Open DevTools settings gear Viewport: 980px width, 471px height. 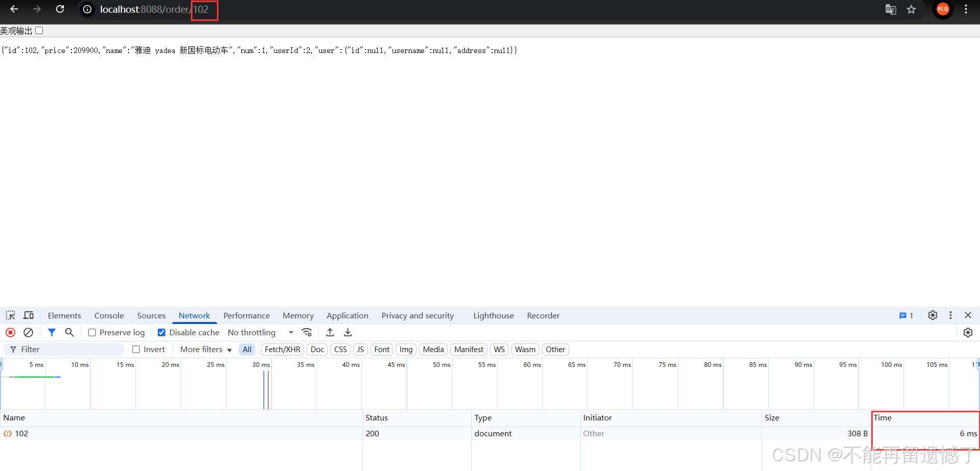pyautogui.click(x=933, y=315)
